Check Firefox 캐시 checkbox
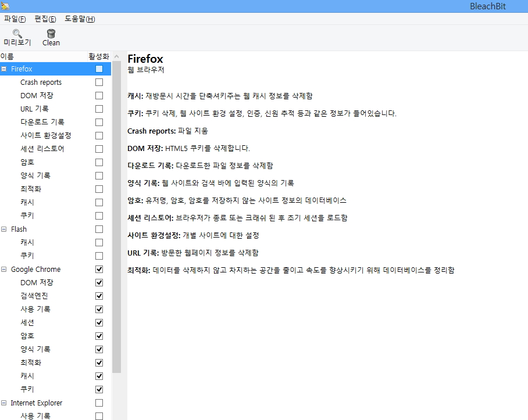Screen dimensions: 528x420 99,202
